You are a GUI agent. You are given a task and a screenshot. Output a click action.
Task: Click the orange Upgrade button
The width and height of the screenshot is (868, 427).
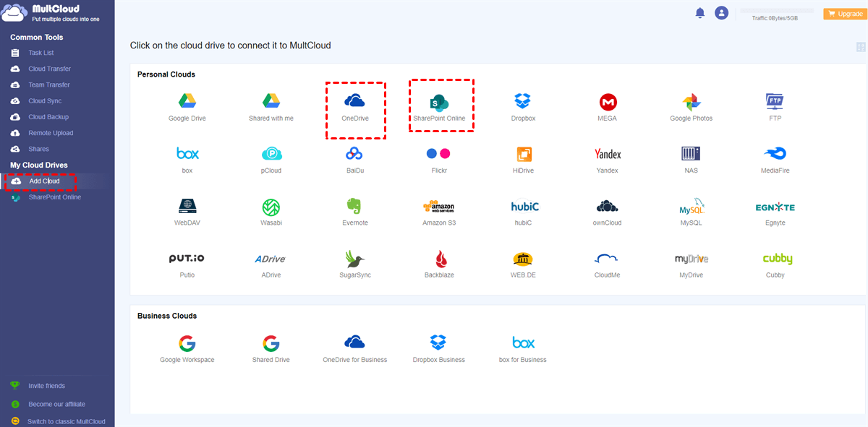[843, 14]
